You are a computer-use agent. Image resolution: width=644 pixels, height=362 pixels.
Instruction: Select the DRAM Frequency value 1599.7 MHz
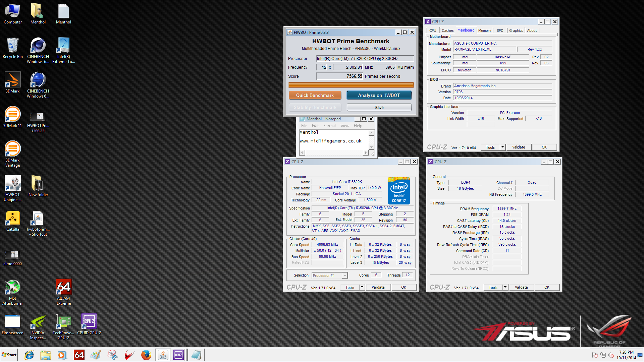coord(507,208)
